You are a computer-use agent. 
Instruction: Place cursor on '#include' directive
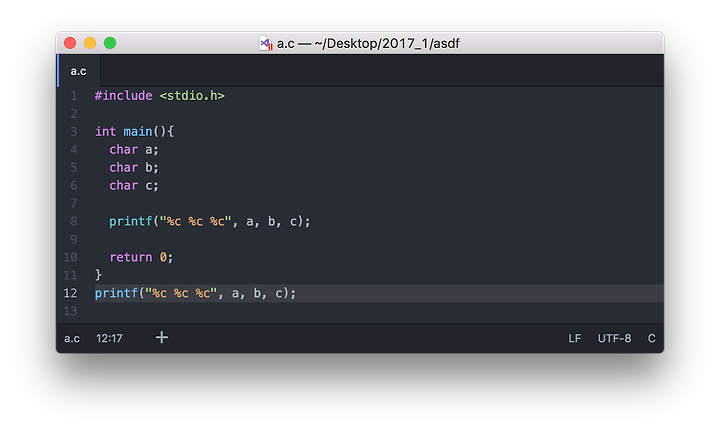tap(124, 96)
